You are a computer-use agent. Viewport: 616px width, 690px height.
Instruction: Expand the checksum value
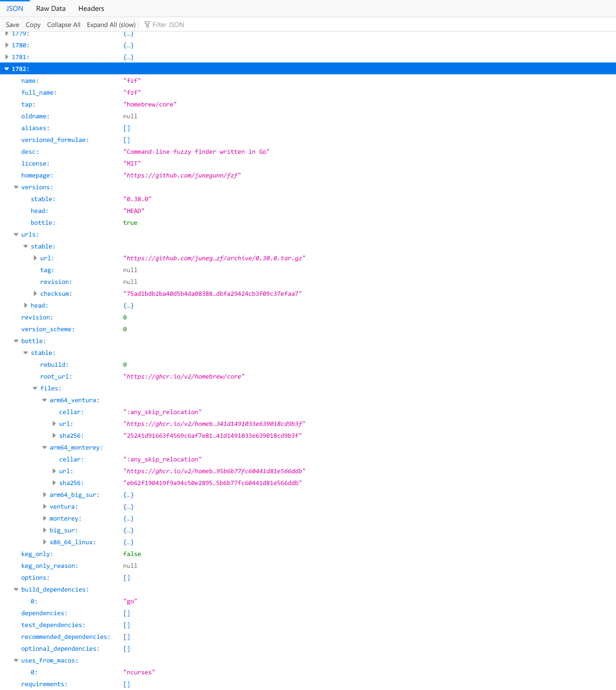[x=35, y=293]
